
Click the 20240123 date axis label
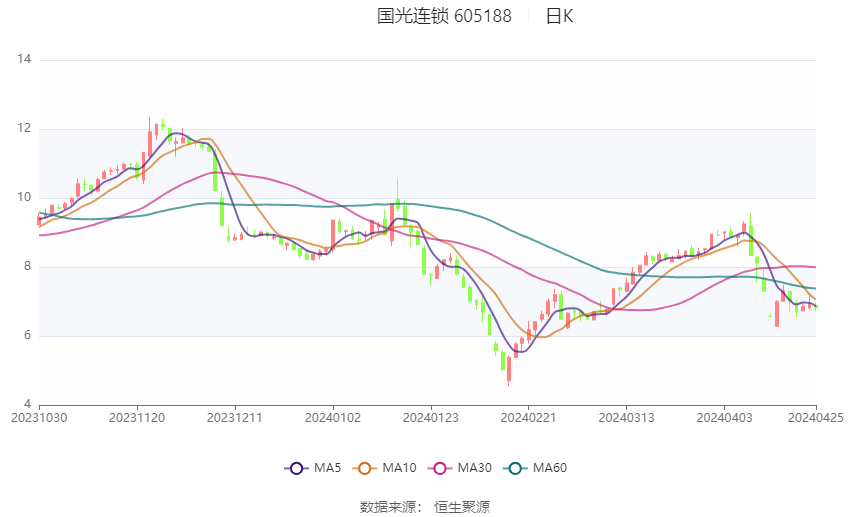pos(431,418)
